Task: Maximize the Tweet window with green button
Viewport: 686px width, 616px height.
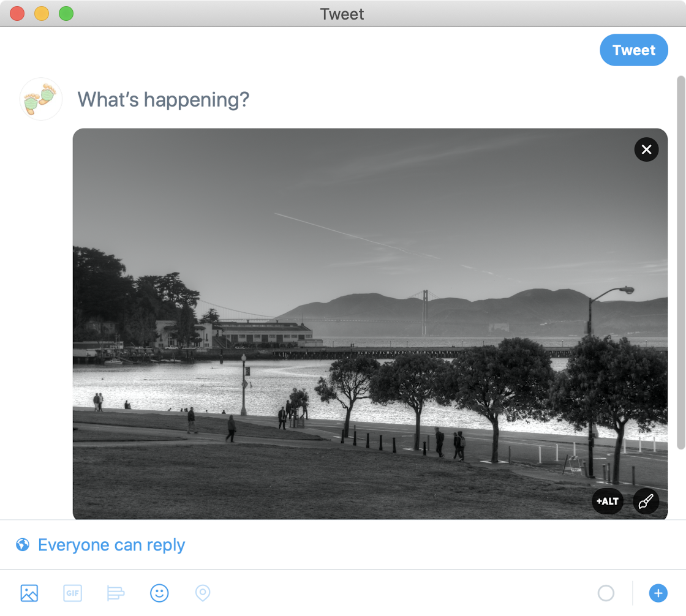Action: pyautogui.click(x=66, y=13)
